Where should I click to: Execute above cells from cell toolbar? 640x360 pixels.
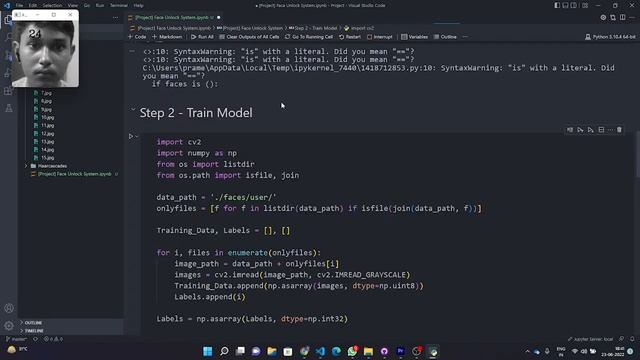(580, 130)
